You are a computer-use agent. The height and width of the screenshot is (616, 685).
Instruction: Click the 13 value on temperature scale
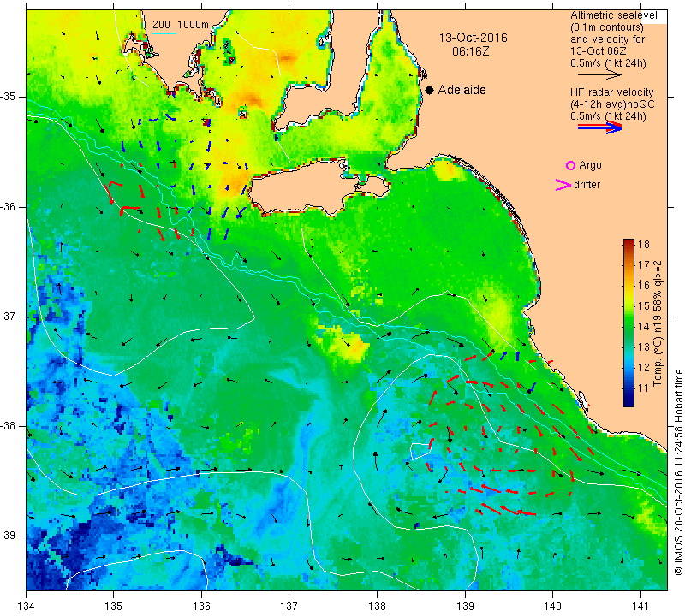point(644,346)
